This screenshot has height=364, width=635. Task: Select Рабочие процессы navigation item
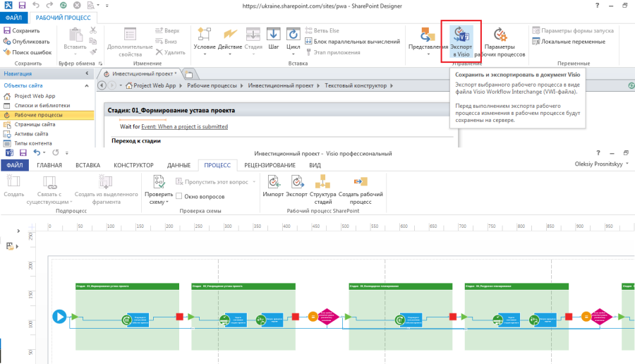coord(47,115)
